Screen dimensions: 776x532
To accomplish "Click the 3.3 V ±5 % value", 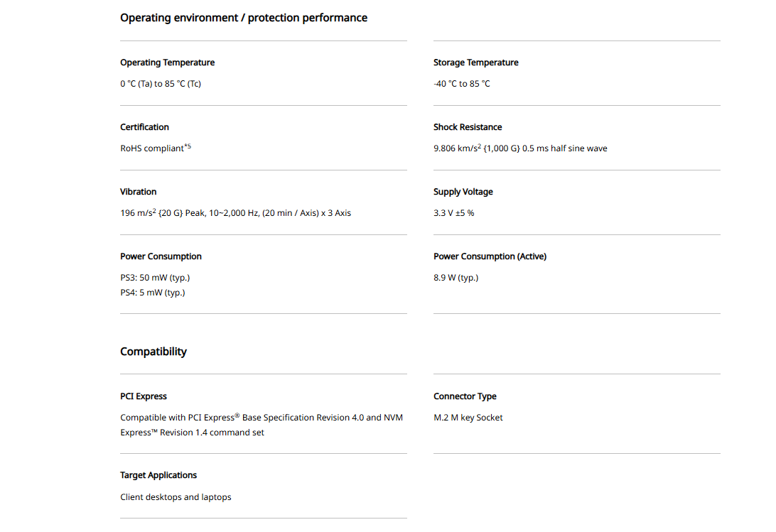I will [x=453, y=213].
